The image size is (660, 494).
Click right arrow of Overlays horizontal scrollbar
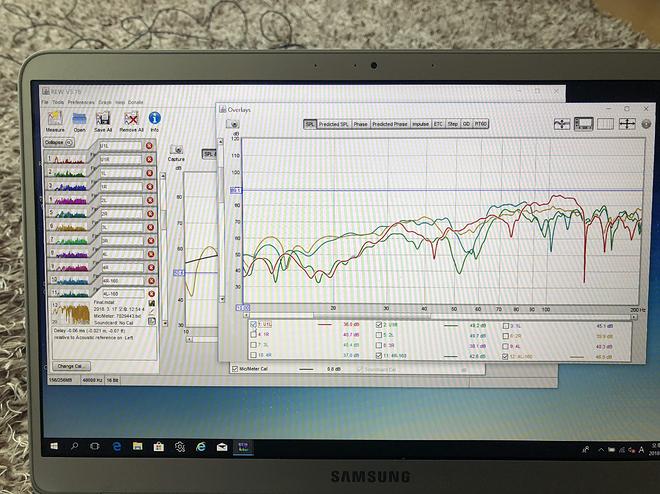coord(633,317)
